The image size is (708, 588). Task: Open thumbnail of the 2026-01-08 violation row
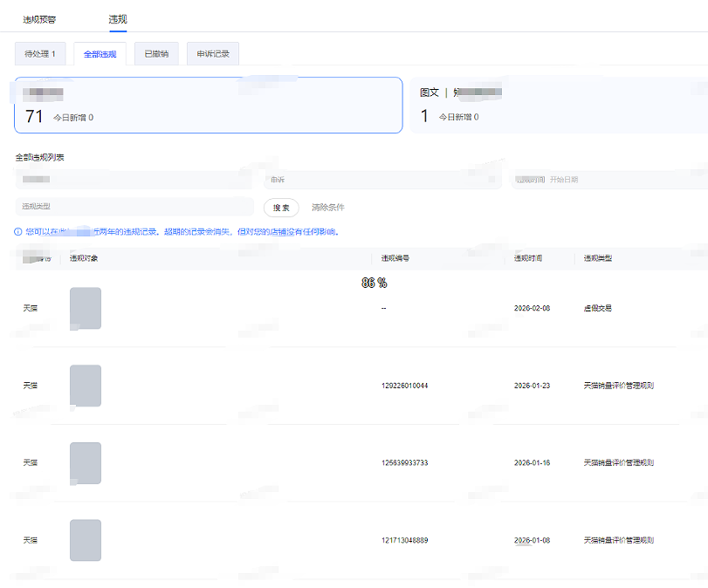point(86,541)
